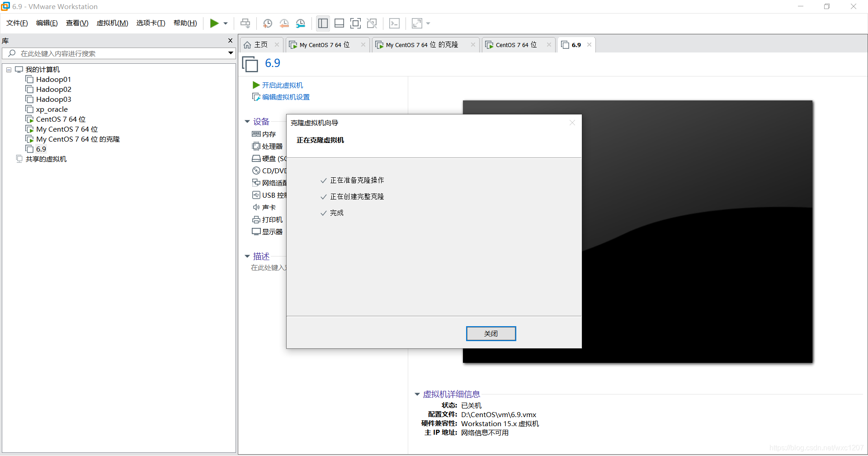Close the 克隆虚拟机向导 dialog with X
This screenshot has width=868, height=456.
point(572,123)
